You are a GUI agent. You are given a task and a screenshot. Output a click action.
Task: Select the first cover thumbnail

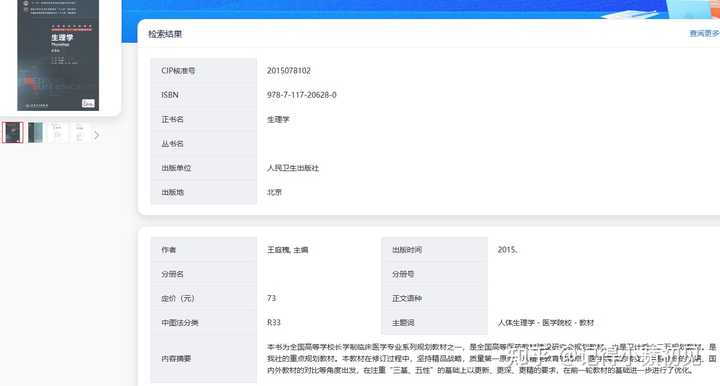(x=12, y=133)
